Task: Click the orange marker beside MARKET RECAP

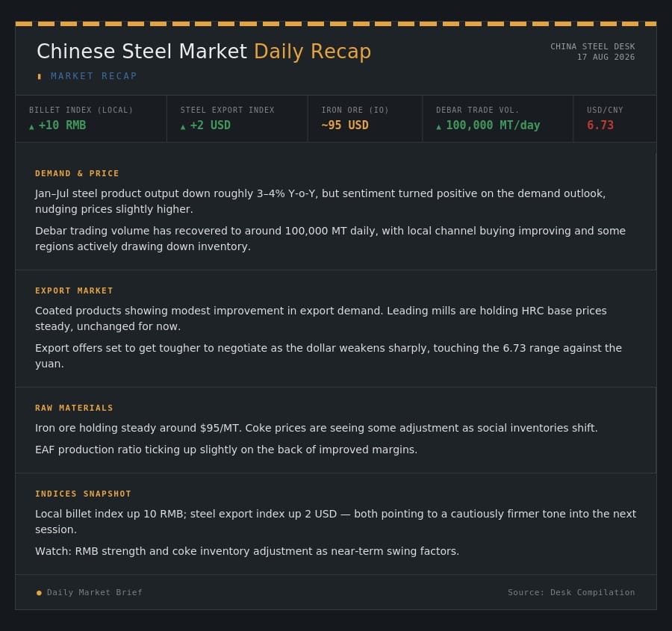Action: click(40, 76)
